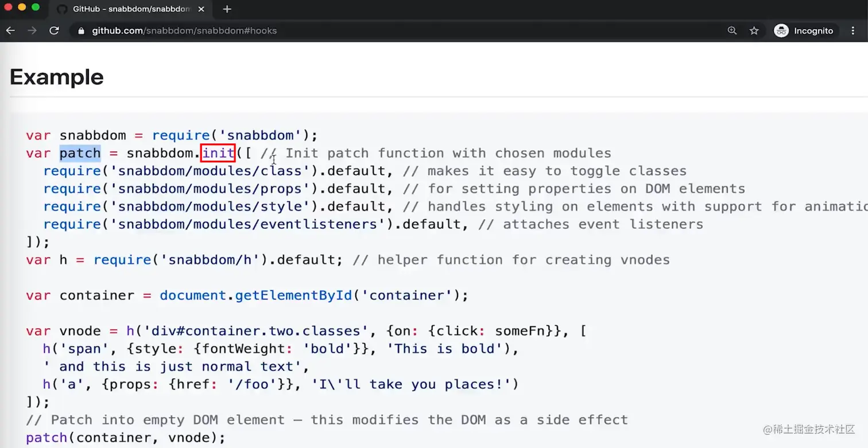Open the Chrome three-dot menu
The width and height of the screenshot is (868, 448).
[x=854, y=31]
